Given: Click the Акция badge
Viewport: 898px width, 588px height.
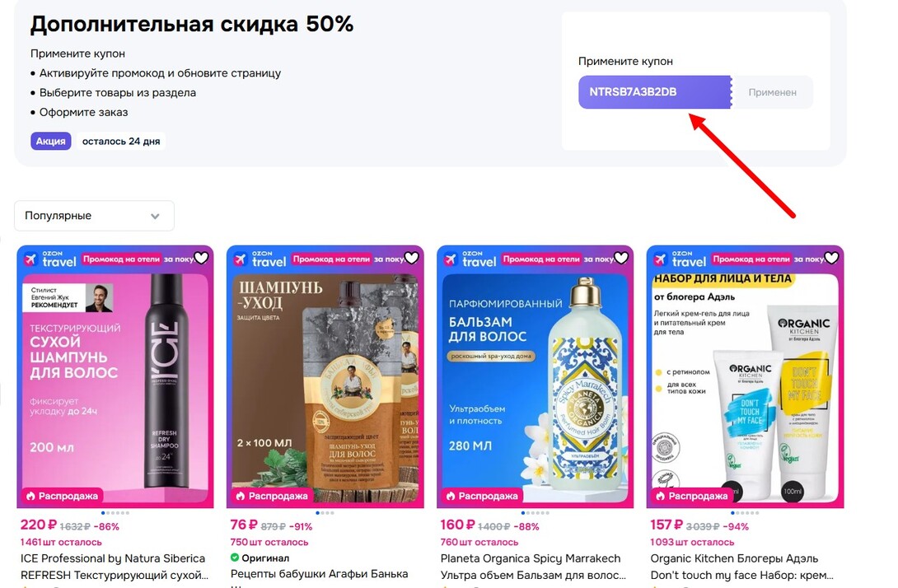Looking at the screenshot, I should [x=51, y=141].
